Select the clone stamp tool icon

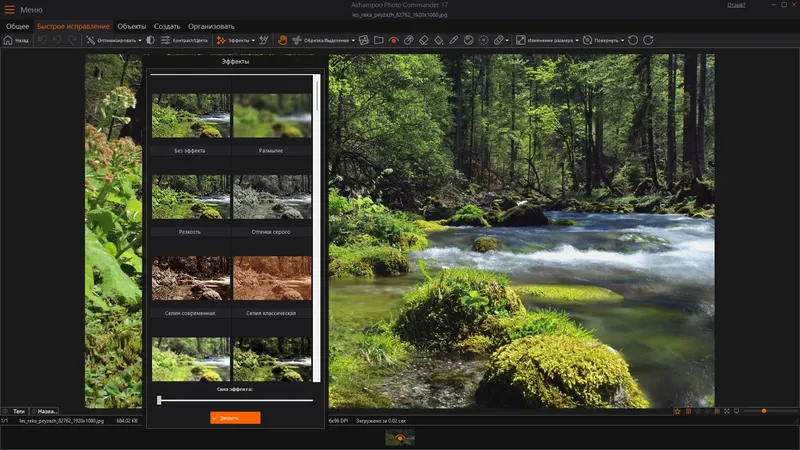[409, 40]
